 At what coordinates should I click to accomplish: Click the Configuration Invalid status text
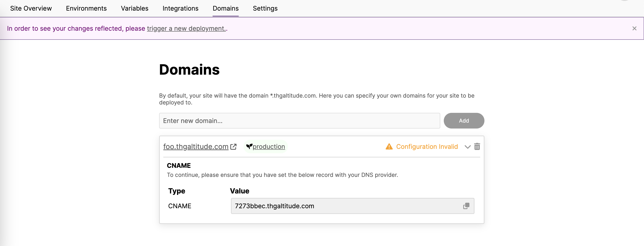[x=427, y=147]
